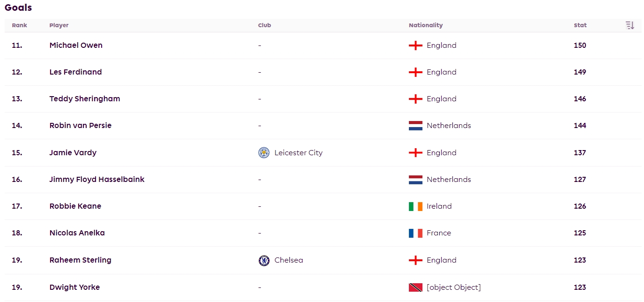Viewport: 644px width, 302px height.
Task: Click the Stat column header
Action: coord(580,25)
